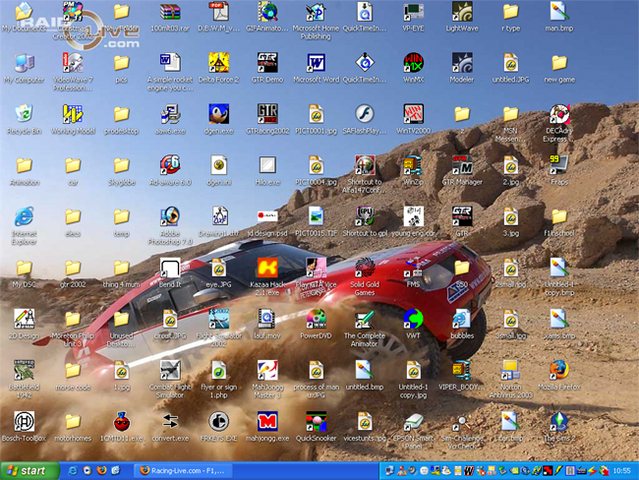This screenshot has height=480, width=639.
Task: Switch to Racing-Live.com Firefox taskbar window
Action: pos(183,471)
